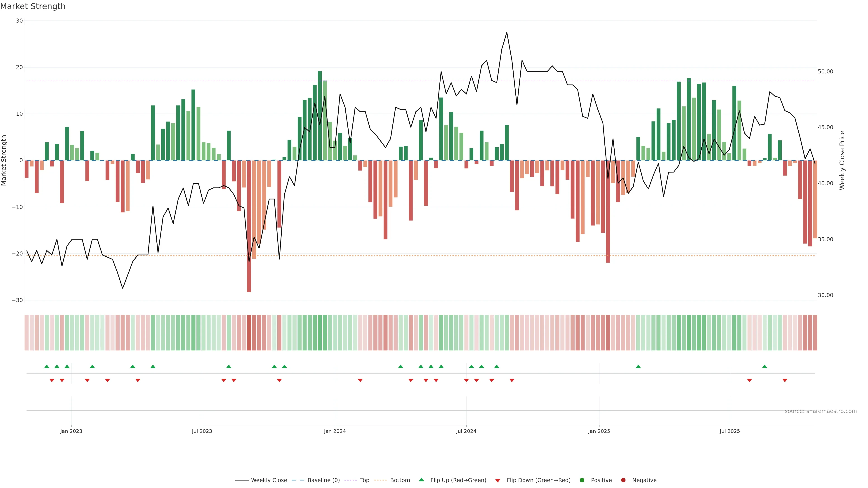
Task: Click the 50.00 right axis tick label
Action: click(x=825, y=71)
